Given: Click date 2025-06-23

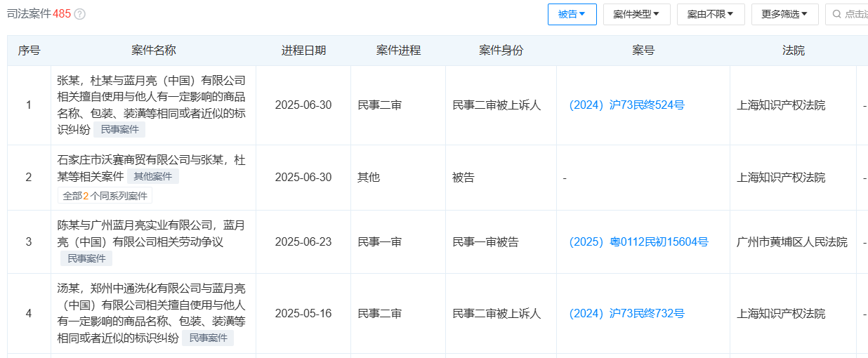Looking at the screenshot, I should [303, 242].
